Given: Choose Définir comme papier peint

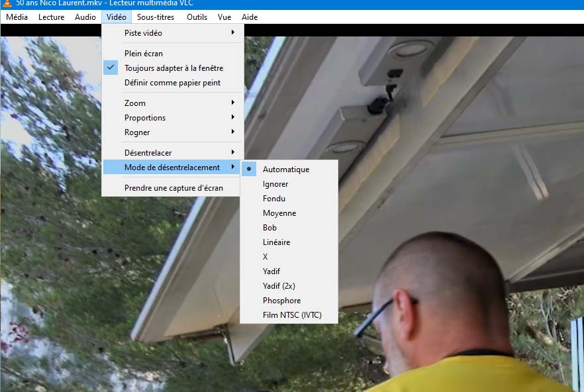Looking at the screenshot, I should point(173,82).
